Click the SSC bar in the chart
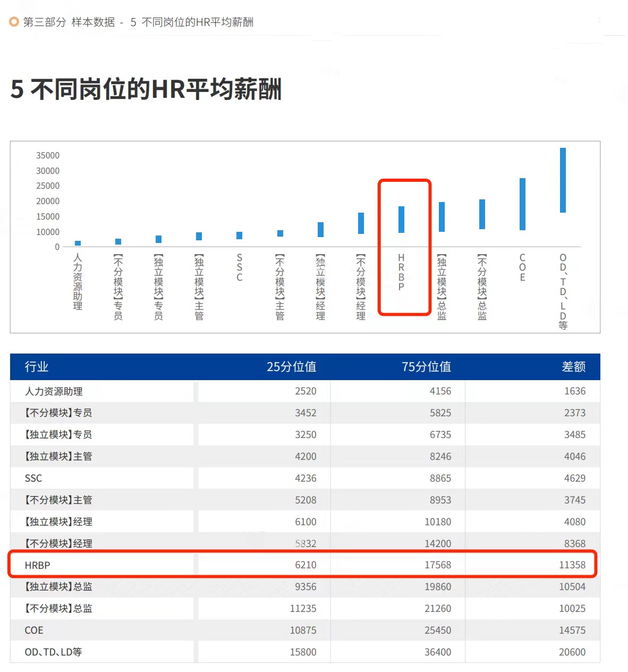The height and width of the screenshot is (672, 628). pyautogui.click(x=239, y=234)
